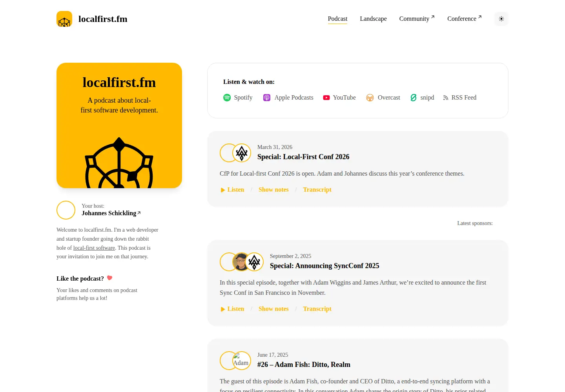
Task: Click the Apple Podcasts icon
Action: 267,98
